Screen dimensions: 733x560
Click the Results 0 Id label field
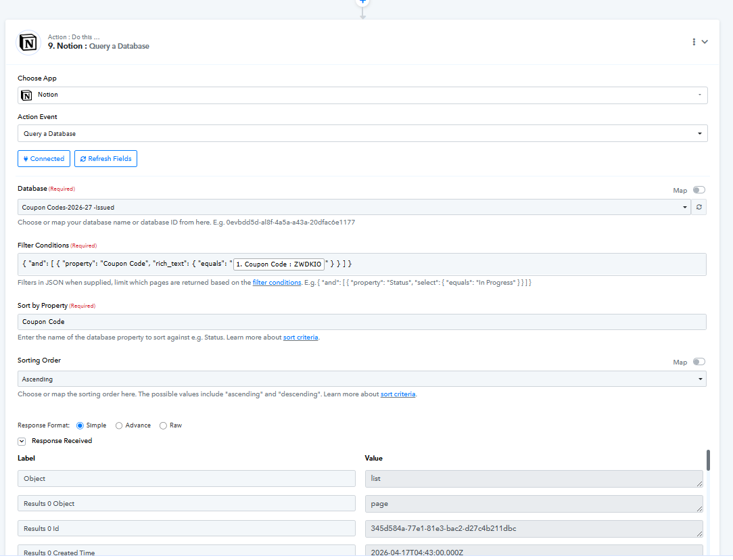click(187, 528)
